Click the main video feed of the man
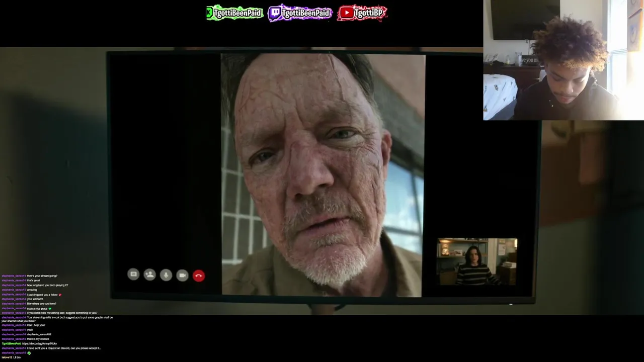The image size is (644, 362). pos(323,174)
